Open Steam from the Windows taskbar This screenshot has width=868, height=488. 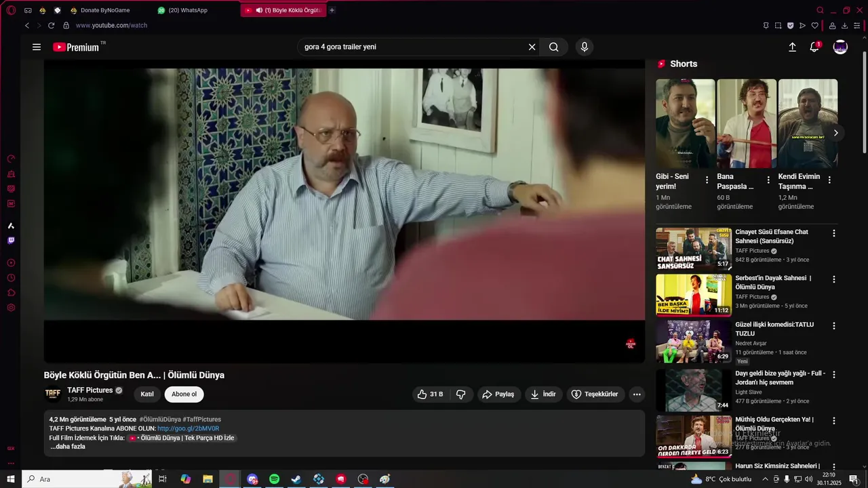296,479
